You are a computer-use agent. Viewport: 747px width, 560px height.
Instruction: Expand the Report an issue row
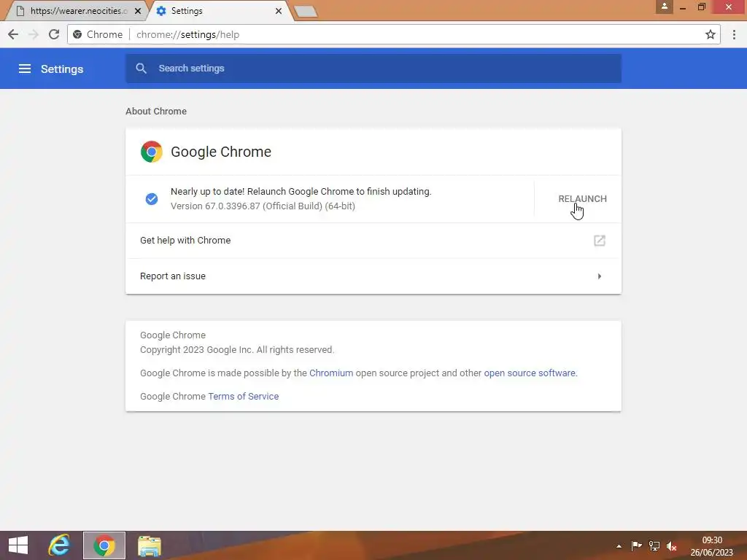point(373,276)
